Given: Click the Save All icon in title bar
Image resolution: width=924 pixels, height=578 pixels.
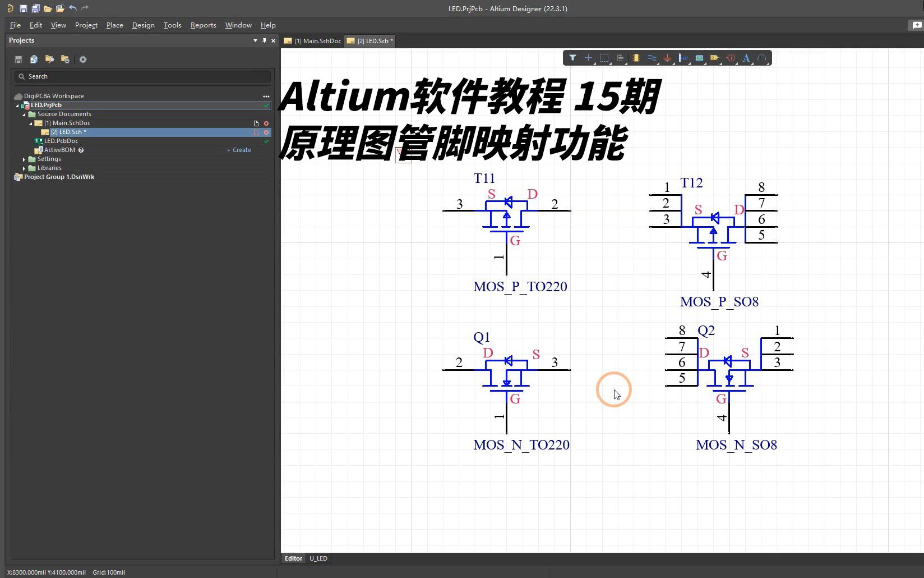Looking at the screenshot, I should click(x=35, y=8).
